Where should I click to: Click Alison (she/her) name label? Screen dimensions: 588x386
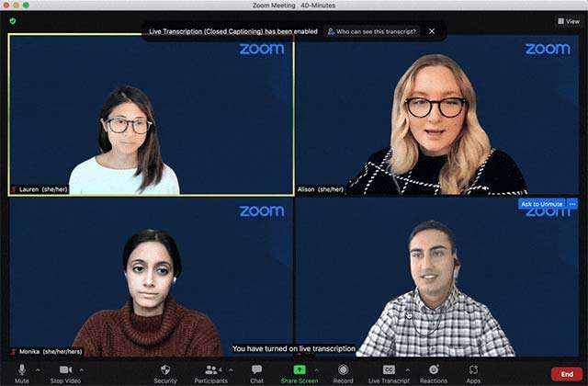(x=321, y=189)
